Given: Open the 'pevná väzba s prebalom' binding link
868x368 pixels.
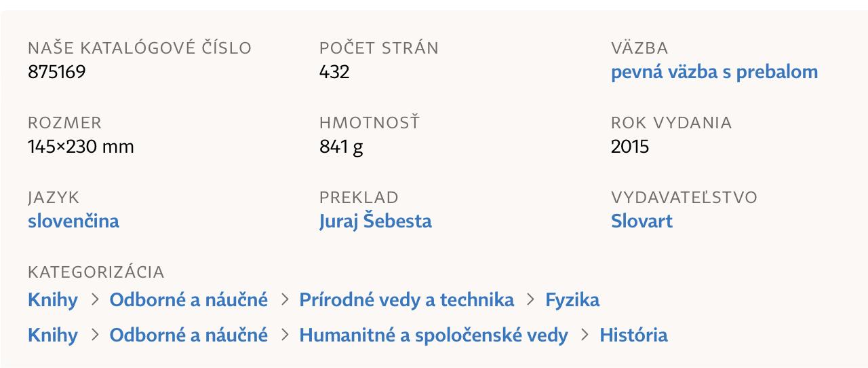Looking at the screenshot, I should pyautogui.click(x=714, y=72).
